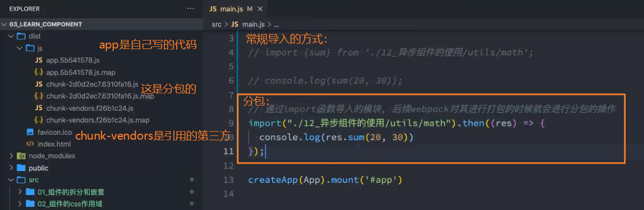Click the JS icon on main.js tab

(x=213, y=9)
